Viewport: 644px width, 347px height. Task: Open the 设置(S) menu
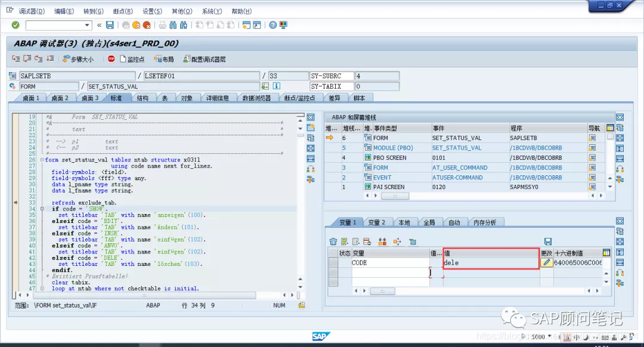pos(153,11)
